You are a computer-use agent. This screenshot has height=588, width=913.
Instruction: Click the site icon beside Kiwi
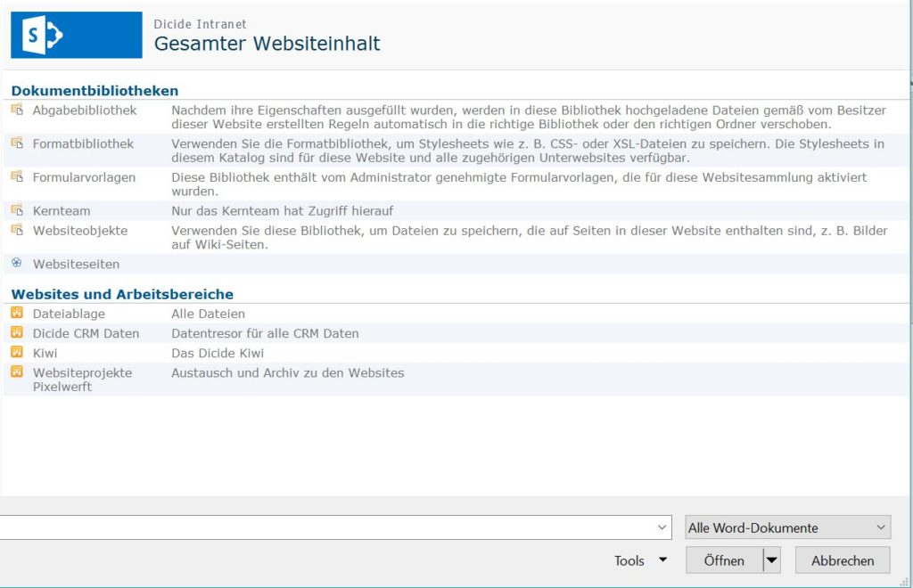[x=17, y=353]
